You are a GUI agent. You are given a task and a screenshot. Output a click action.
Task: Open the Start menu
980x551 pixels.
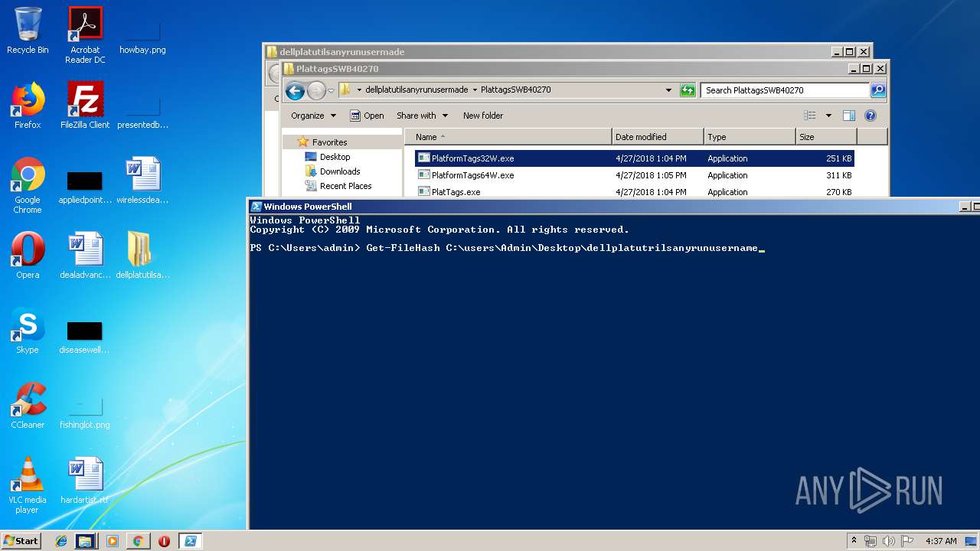pyautogui.click(x=21, y=541)
